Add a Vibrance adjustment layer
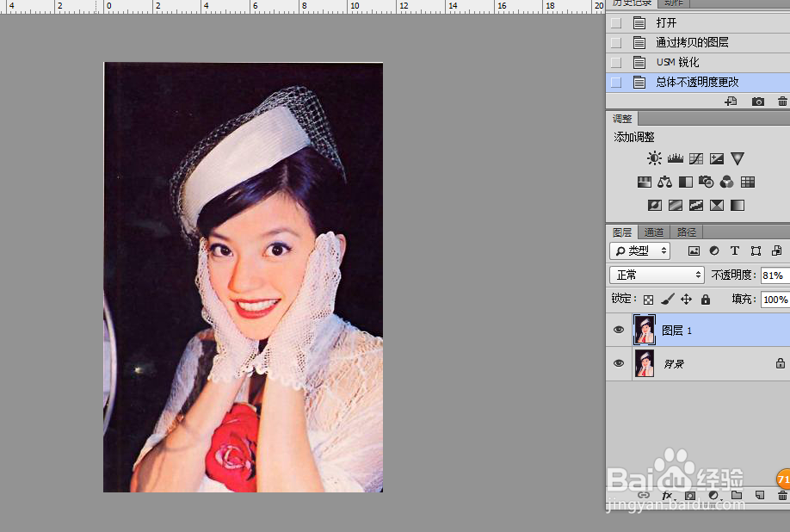This screenshot has height=532, width=790. (x=738, y=158)
